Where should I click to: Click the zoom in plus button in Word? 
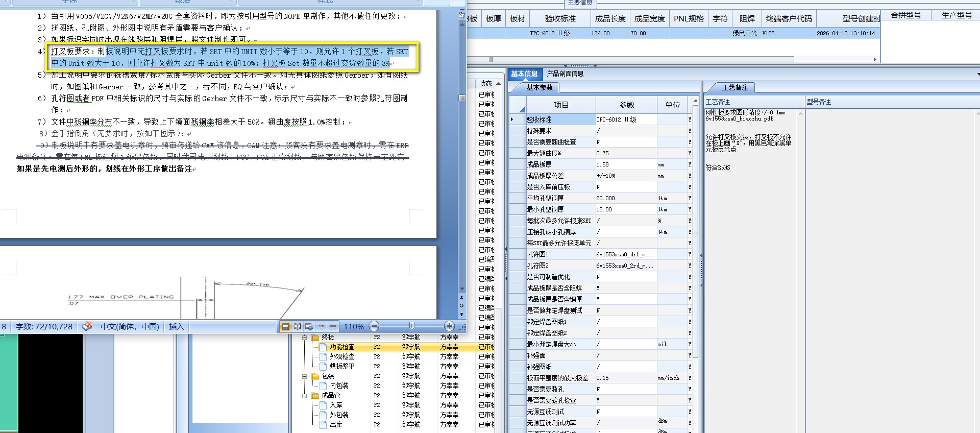pyautogui.click(x=449, y=326)
